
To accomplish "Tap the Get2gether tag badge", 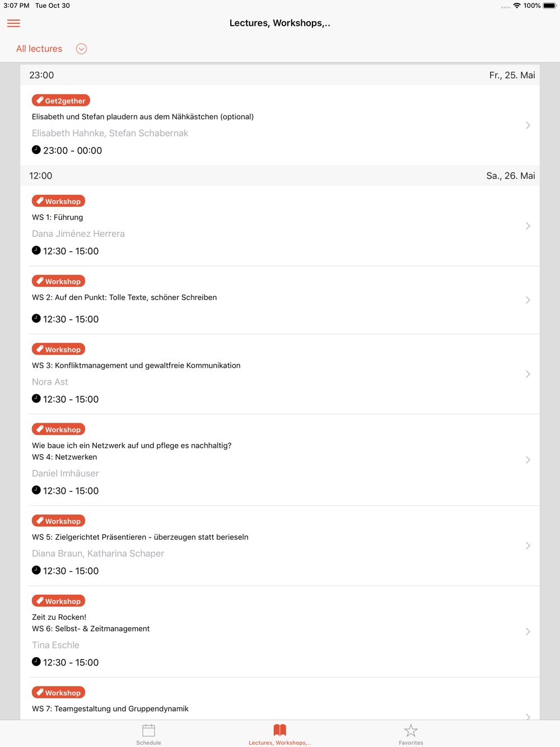I will [61, 101].
